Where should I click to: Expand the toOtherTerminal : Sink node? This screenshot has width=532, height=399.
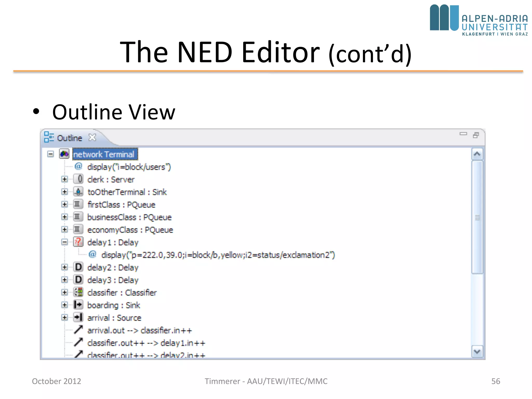pos(64,192)
